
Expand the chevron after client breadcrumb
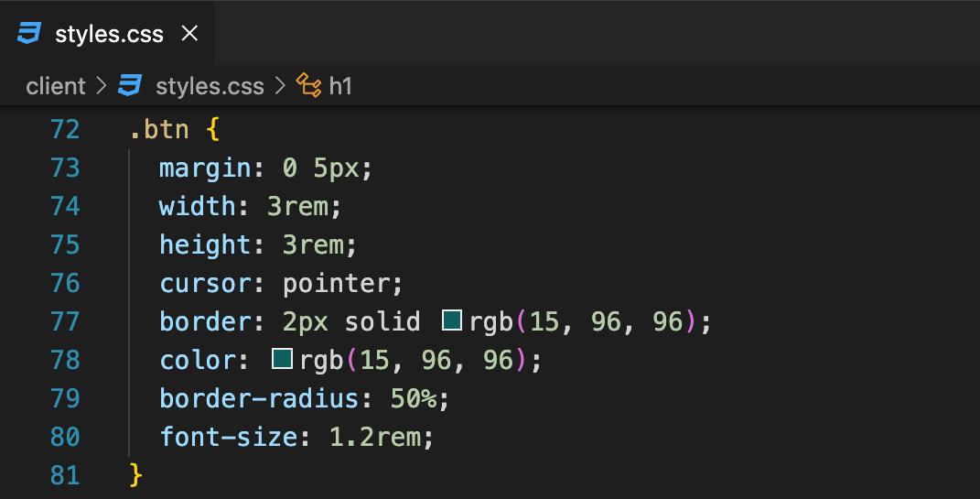(102, 86)
